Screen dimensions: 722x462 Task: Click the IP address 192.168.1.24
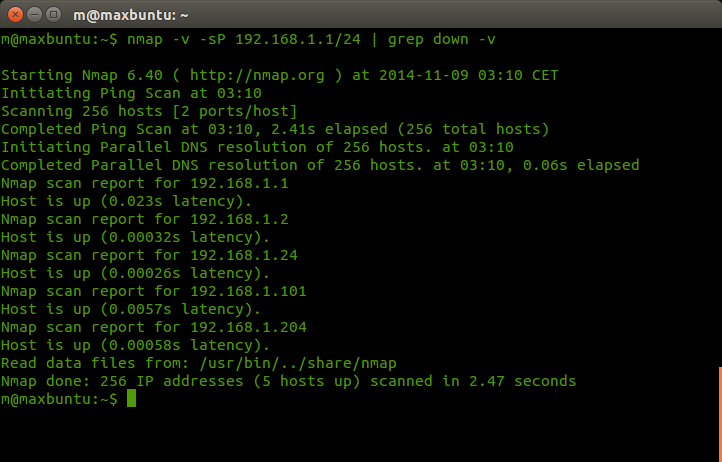tap(244, 255)
